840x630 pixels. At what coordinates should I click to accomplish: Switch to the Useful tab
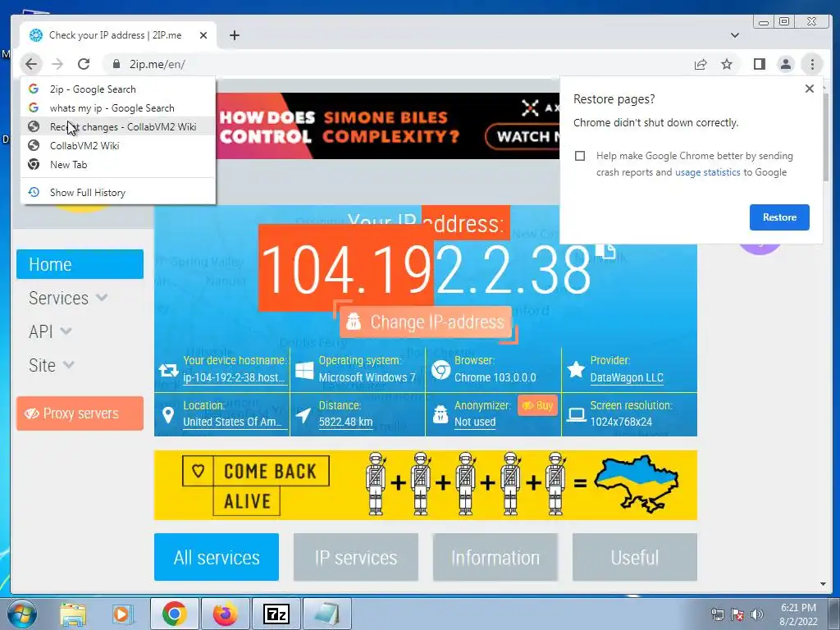point(634,557)
